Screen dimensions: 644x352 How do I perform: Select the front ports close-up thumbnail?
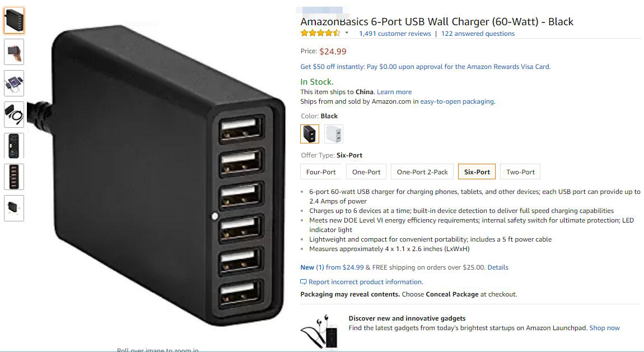coord(14,177)
